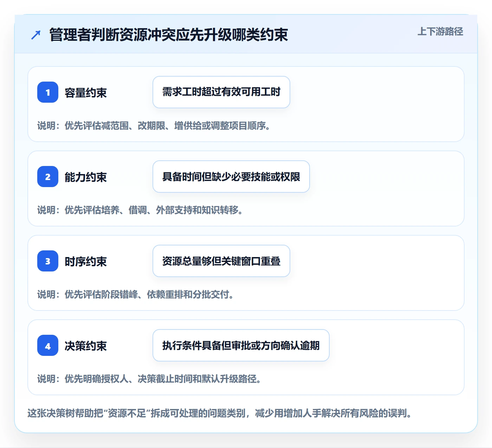Screen dimensions: 492x448
Task: Select the 需求工时超过有效可用工时 condition box
Action: point(221,92)
